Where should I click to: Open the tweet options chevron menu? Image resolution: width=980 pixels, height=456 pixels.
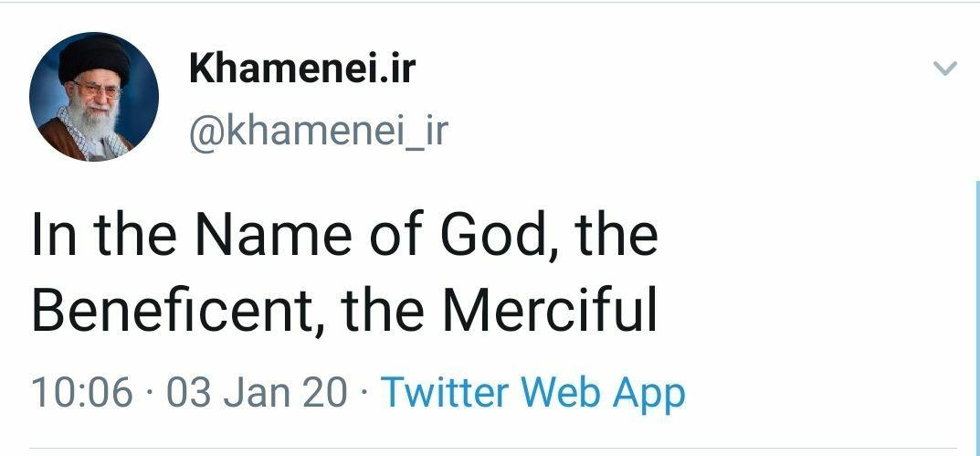[x=945, y=69]
